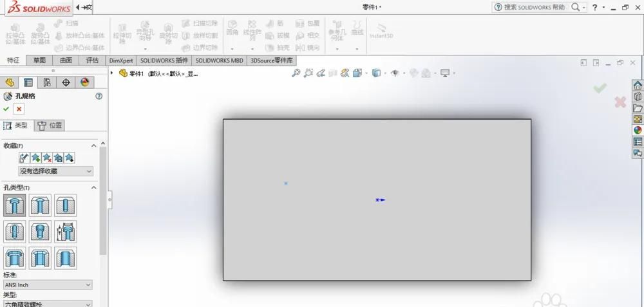The image size is (644, 307).
Task: Switch to the 位置 tab
Action: tap(50, 126)
